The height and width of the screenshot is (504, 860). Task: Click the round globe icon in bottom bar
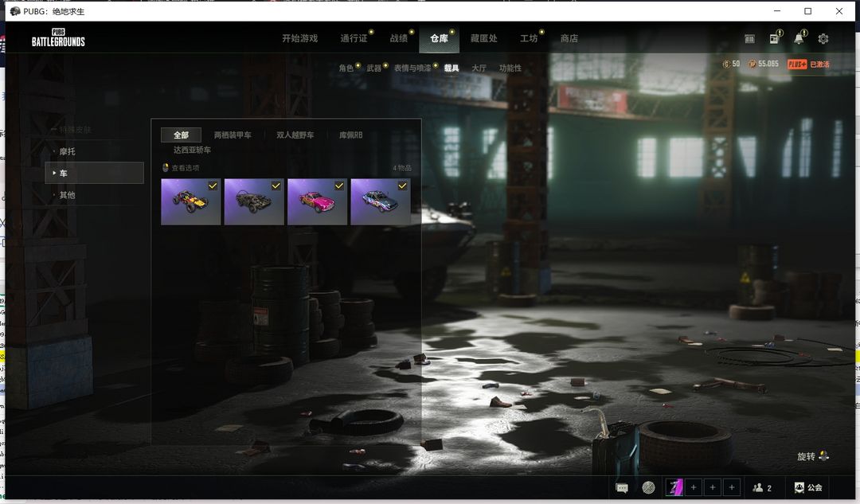click(x=648, y=487)
